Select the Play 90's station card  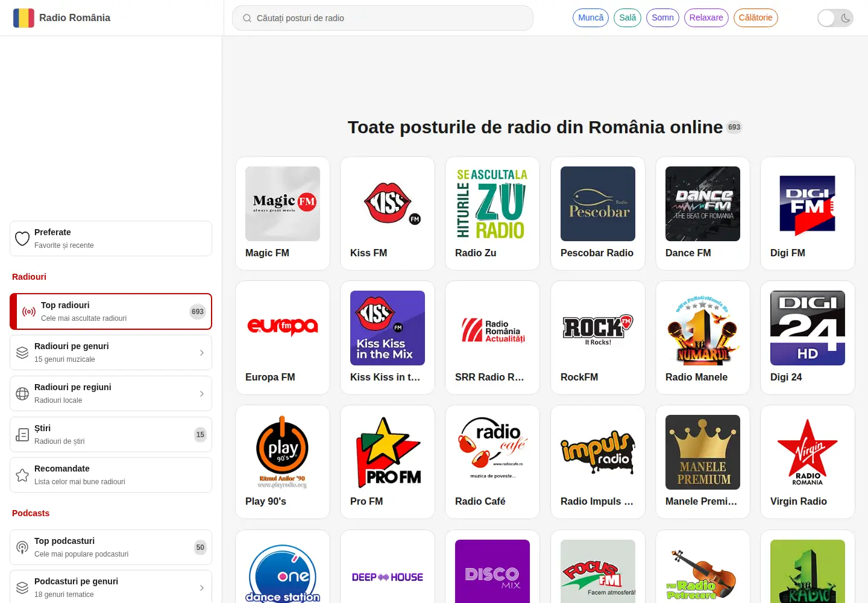(x=283, y=462)
